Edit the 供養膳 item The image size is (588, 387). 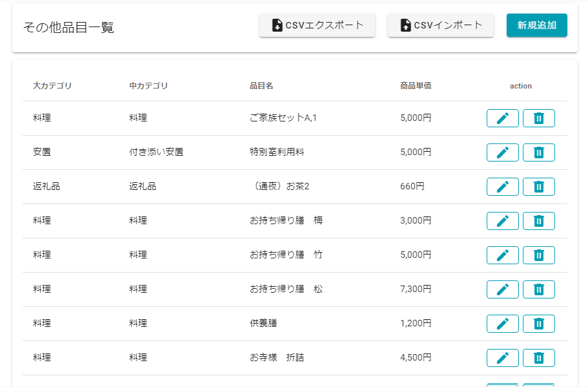tap(502, 324)
